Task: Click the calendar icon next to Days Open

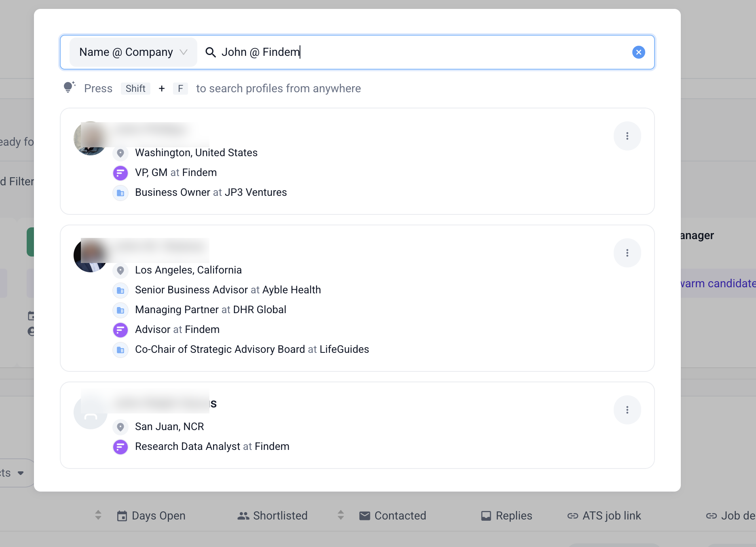Action: tap(122, 516)
